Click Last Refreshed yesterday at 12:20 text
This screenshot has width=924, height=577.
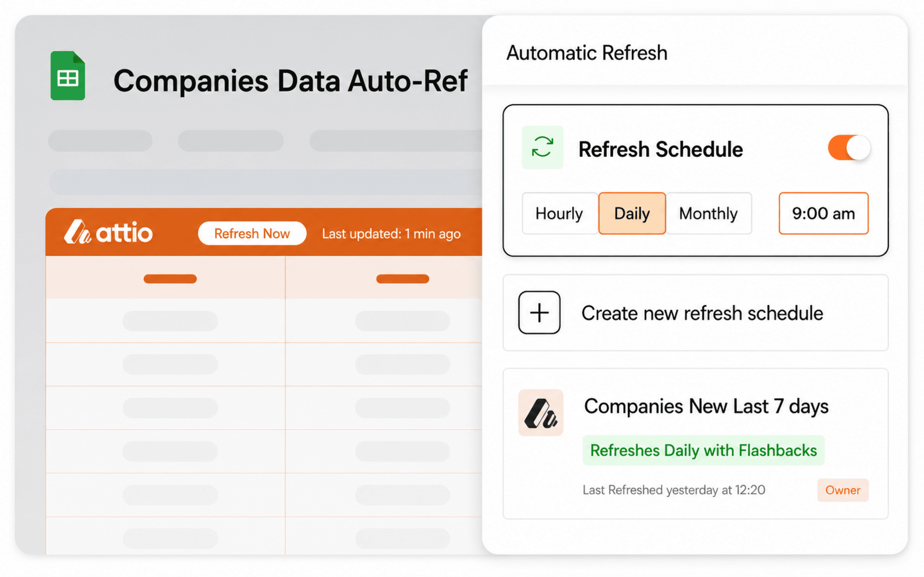[x=674, y=490]
